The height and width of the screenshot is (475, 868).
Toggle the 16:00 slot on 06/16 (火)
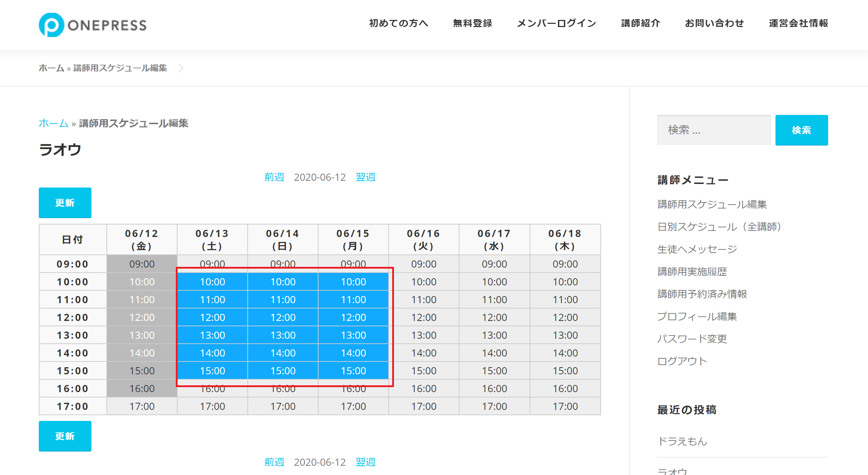click(424, 389)
